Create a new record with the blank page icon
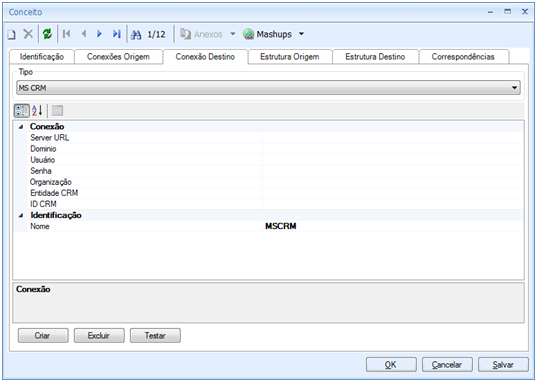537x382 pixels. pos(12,34)
